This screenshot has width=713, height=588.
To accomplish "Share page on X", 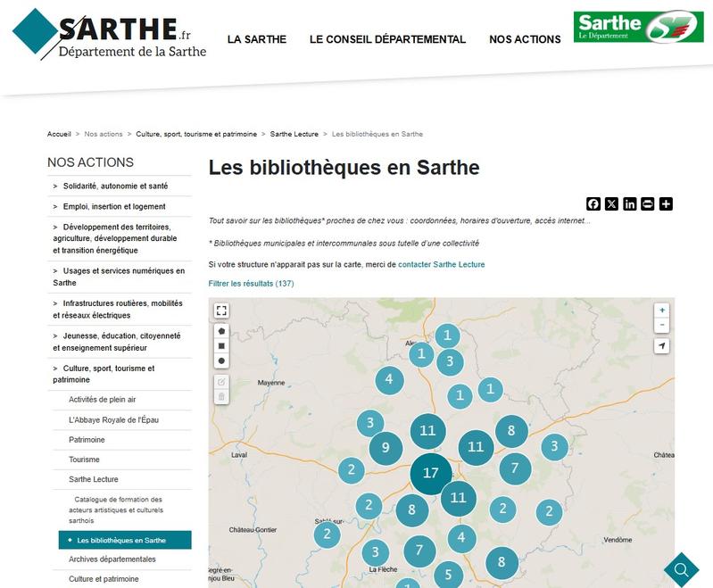I will (x=611, y=203).
